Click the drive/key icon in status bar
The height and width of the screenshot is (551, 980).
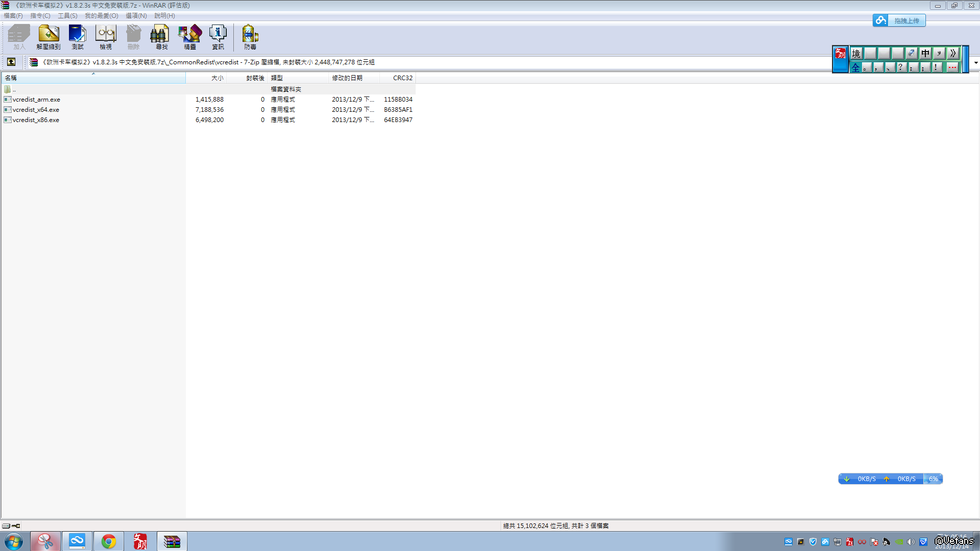click(11, 526)
